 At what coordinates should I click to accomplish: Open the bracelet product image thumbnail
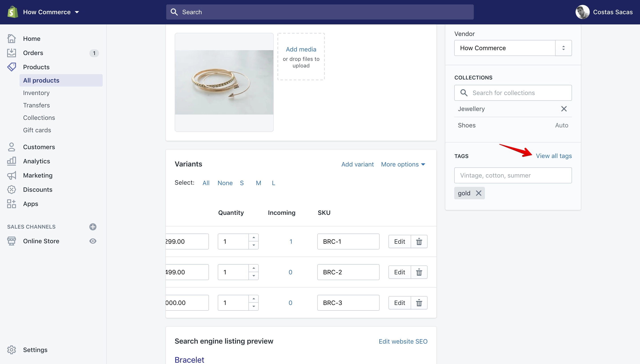224,82
